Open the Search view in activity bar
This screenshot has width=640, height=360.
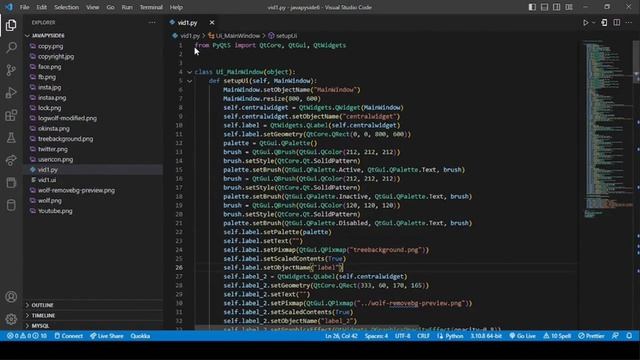[x=11, y=47]
